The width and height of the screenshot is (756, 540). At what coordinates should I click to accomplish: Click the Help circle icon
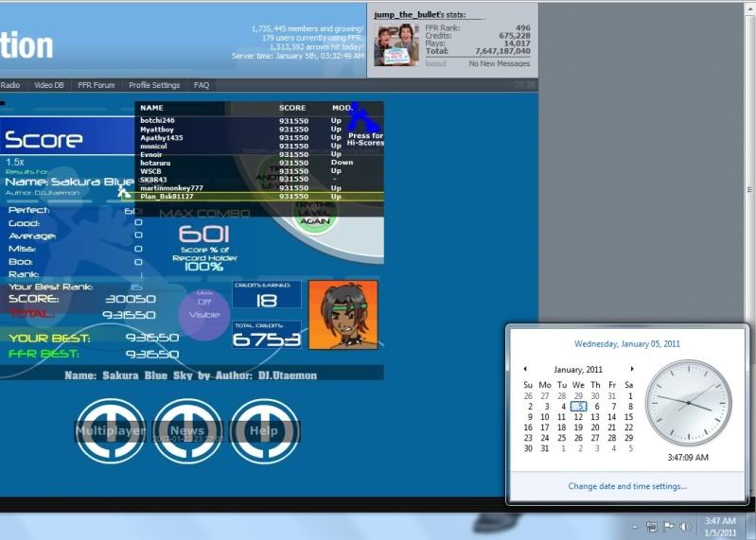[264, 431]
